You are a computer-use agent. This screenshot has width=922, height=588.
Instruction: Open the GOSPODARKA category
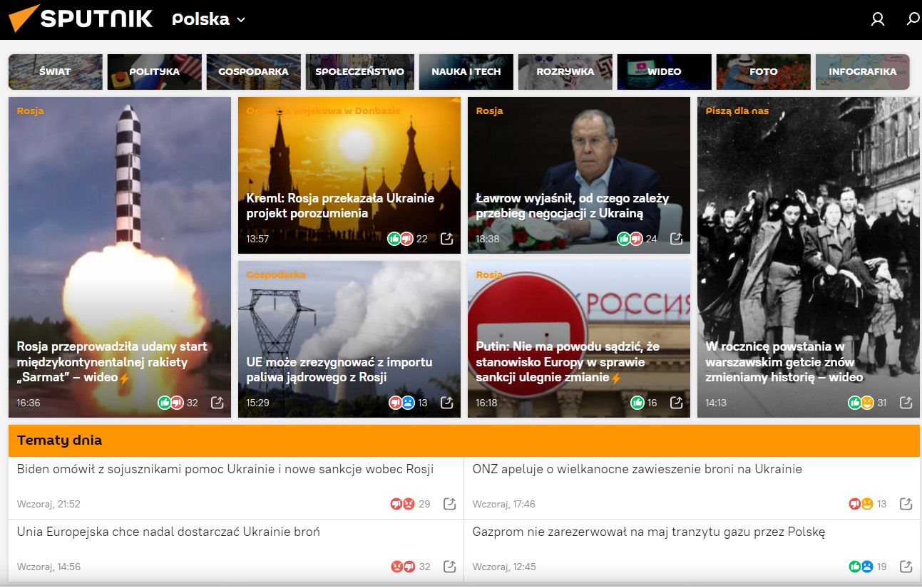(253, 72)
